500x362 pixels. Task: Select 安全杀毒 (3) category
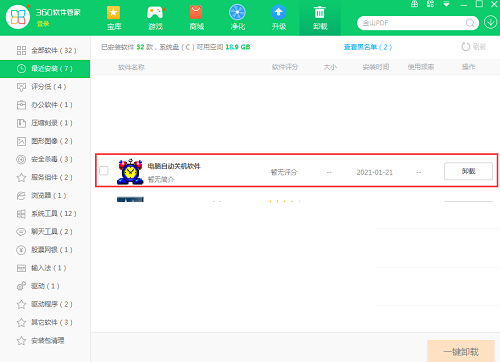[45, 159]
